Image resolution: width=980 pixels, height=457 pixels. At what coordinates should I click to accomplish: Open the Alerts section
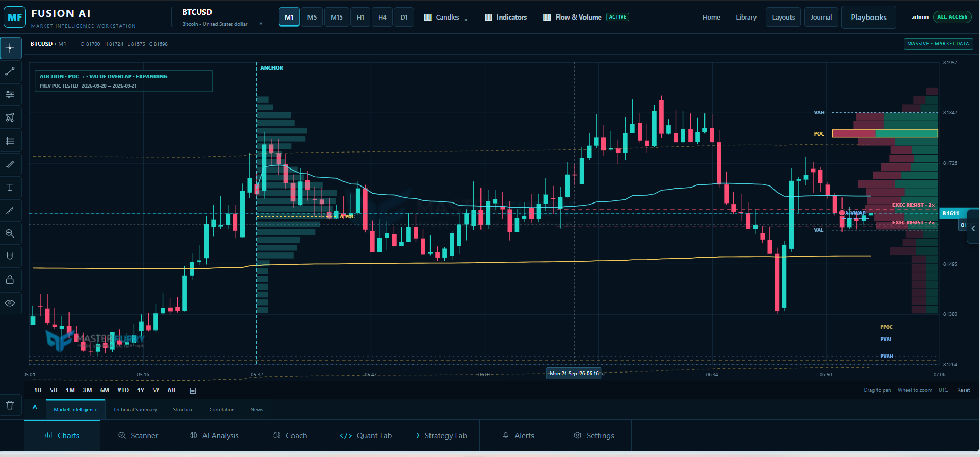(518, 436)
